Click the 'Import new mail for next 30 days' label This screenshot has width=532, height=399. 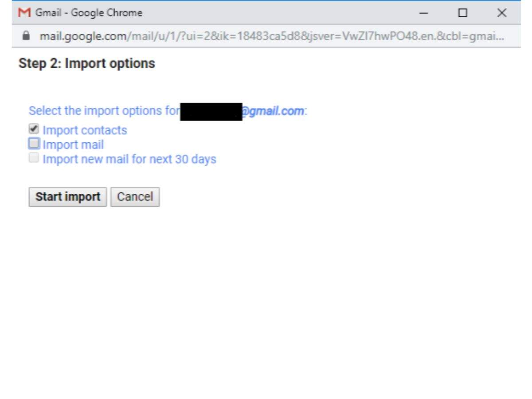point(129,159)
